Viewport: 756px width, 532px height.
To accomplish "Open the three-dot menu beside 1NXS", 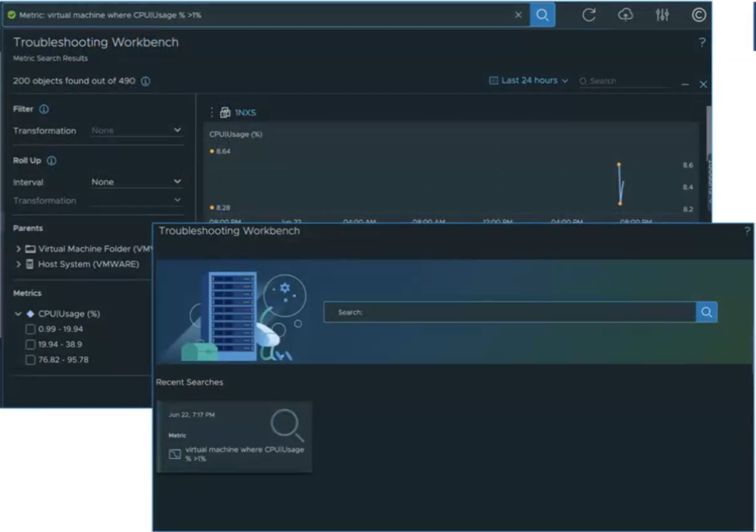I will pyautogui.click(x=212, y=112).
